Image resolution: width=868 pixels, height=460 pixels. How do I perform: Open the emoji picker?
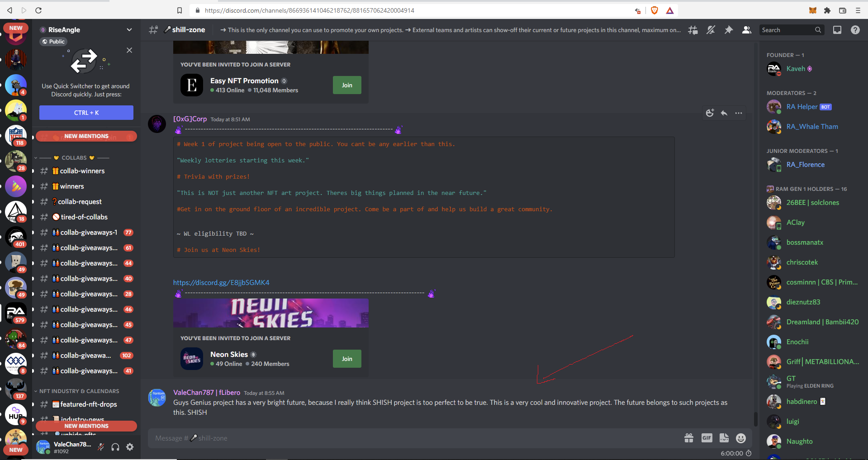click(x=741, y=438)
